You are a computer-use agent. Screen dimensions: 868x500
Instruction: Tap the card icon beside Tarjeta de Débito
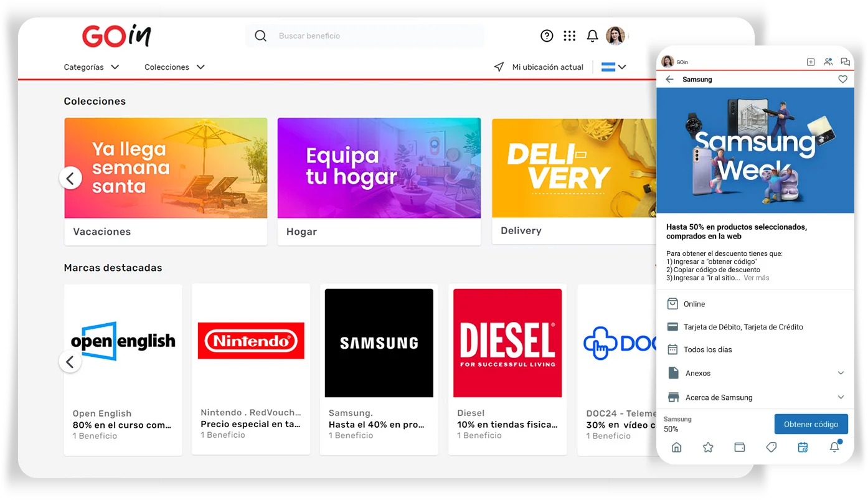672,327
